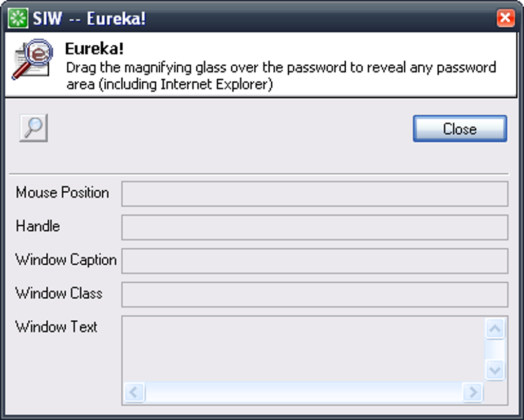
Task: Click the Window Text label
Action: 56,327
